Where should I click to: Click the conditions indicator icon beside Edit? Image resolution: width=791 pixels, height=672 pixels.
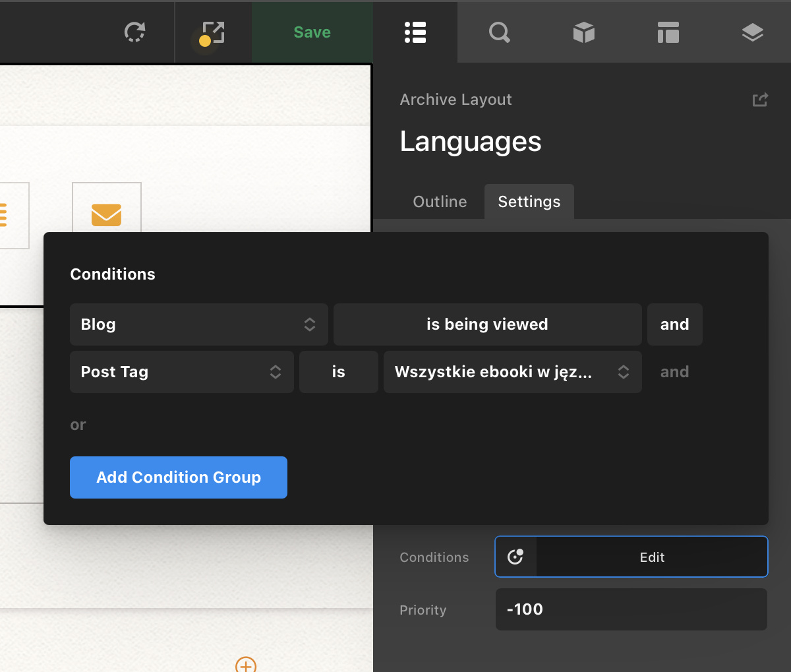point(515,557)
